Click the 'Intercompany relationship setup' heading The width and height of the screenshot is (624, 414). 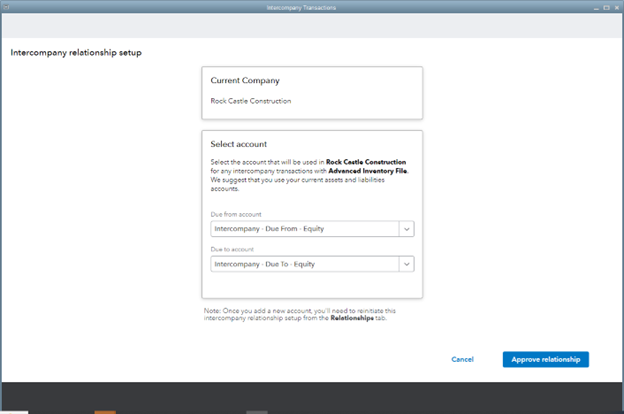tap(76, 52)
